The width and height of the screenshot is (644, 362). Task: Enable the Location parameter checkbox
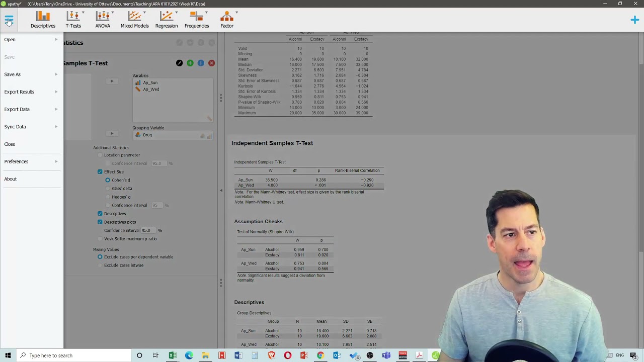coord(100,155)
